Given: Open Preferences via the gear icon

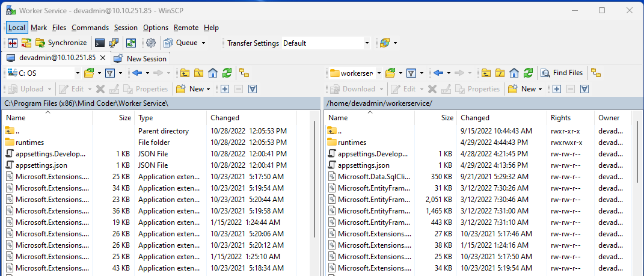Looking at the screenshot, I should click(x=151, y=43).
